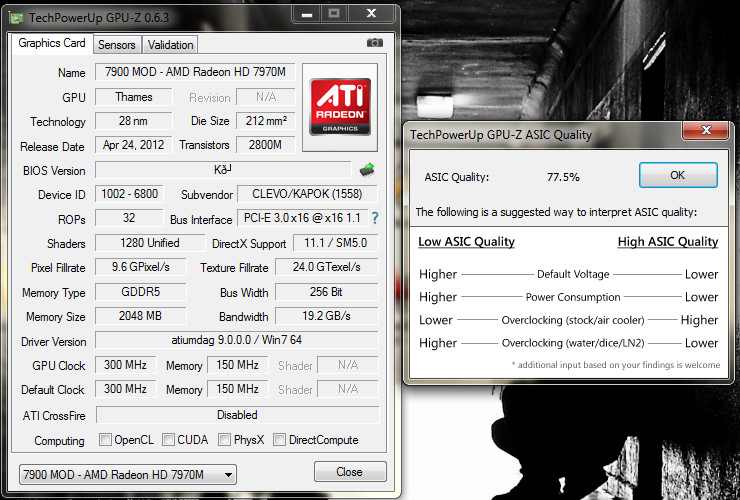Viewport: 740px width, 500px height.
Task: Tick the PhysX checkbox
Action: pyautogui.click(x=225, y=440)
